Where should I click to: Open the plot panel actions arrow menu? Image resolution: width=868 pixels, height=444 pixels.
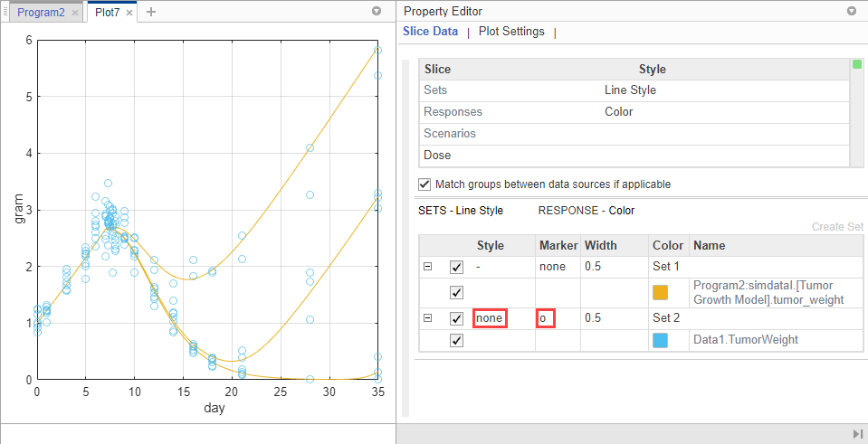tap(377, 12)
